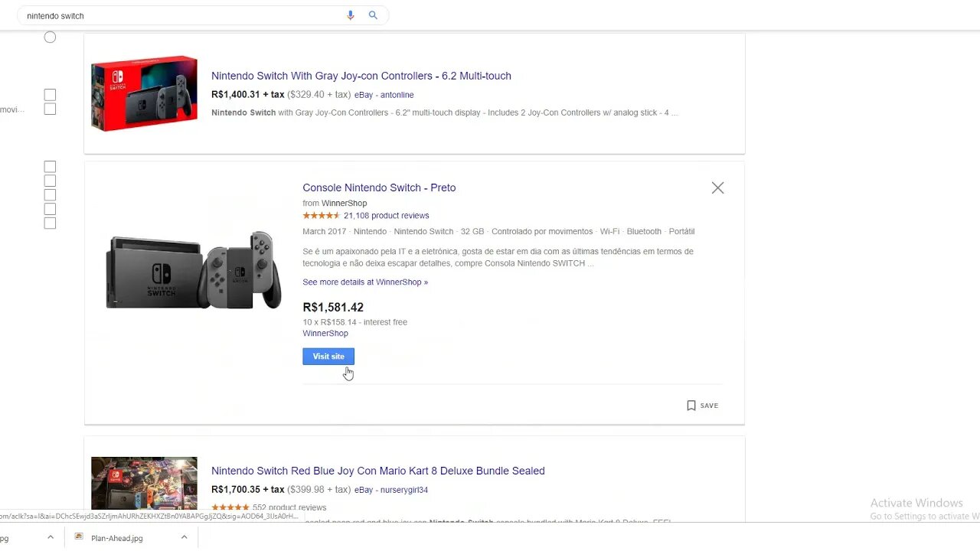Read the 21,108 product reviews
The width and height of the screenshot is (980, 551).
click(x=386, y=216)
